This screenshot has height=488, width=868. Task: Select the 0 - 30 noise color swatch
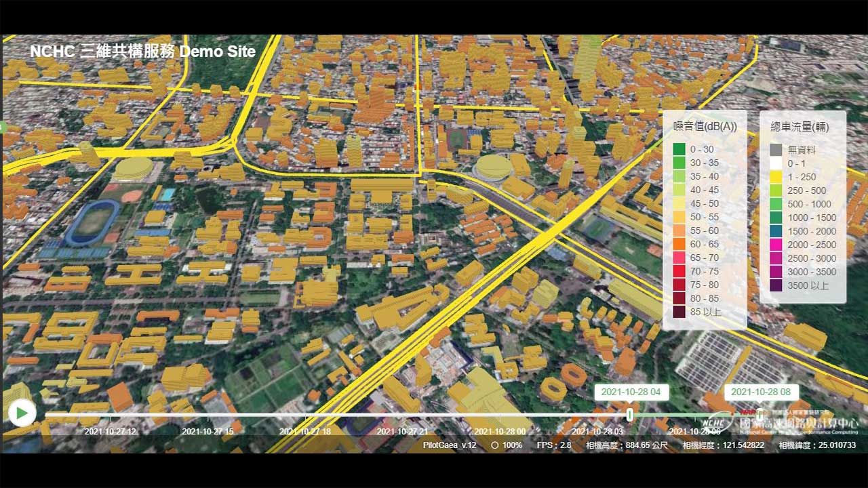click(679, 149)
